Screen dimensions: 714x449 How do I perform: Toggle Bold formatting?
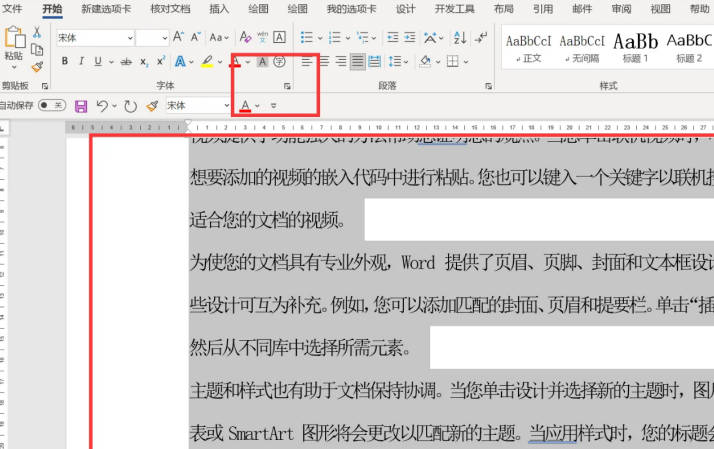[x=65, y=61]
